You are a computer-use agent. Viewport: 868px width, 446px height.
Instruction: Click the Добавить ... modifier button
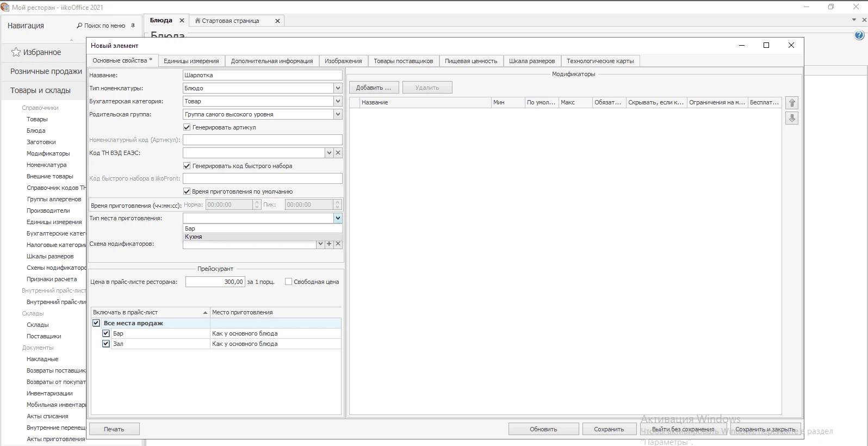click(x=373, y=88)
